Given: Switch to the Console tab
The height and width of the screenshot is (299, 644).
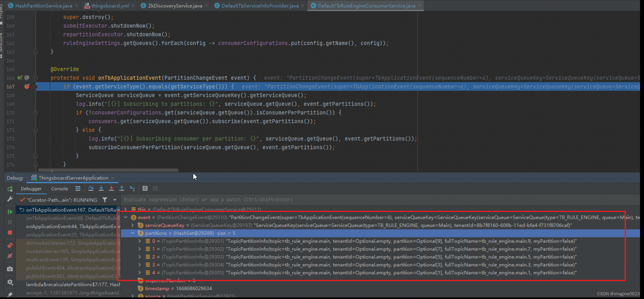Looking at the screenshot, I should (x=60, y=189).
